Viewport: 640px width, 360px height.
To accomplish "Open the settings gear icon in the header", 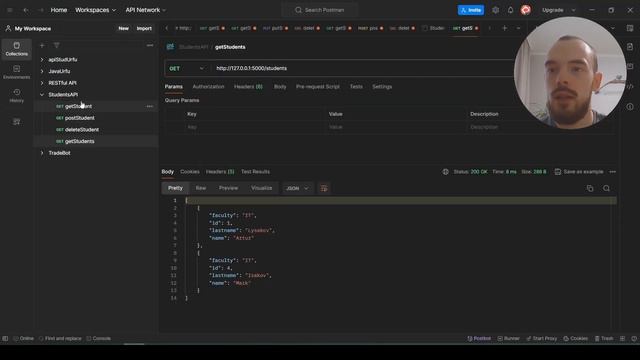I will coord(495,10).
